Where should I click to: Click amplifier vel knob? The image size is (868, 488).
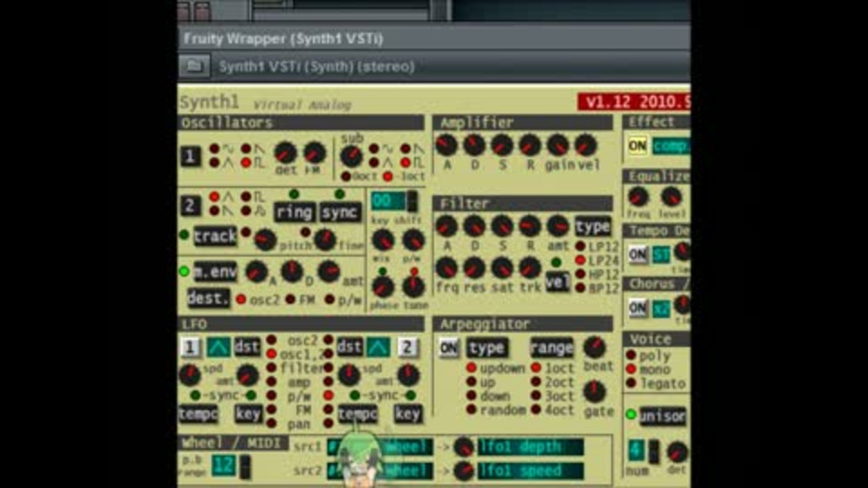pos(586,145)
